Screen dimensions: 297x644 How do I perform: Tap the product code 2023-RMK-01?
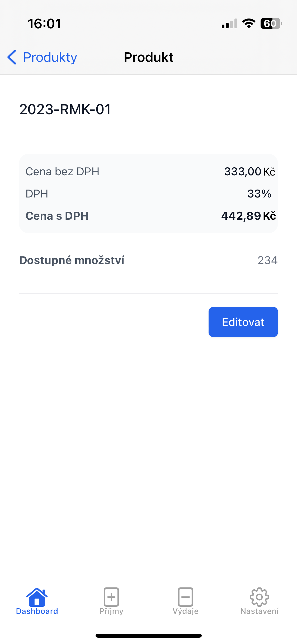pyautogui.click(x=65, y=109)
